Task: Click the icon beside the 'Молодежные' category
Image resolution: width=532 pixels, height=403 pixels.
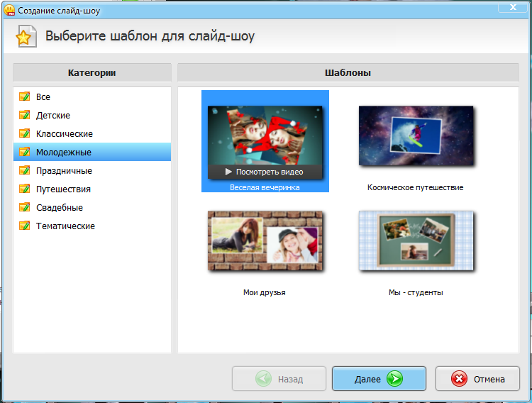Action: pos(24,152)
